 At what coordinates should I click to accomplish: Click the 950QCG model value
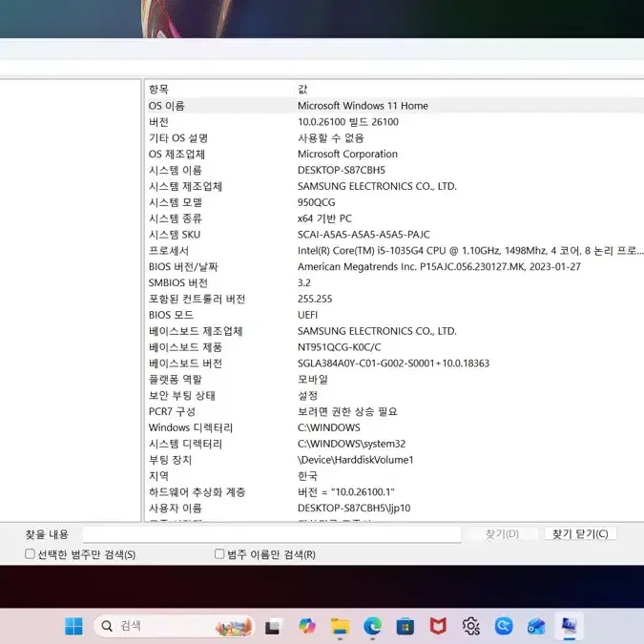click(x=316, y=202)
